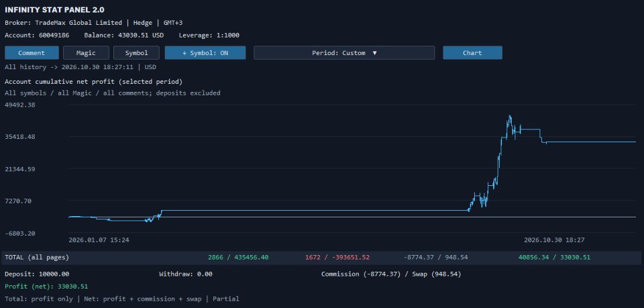Click the 2026.01.07 15:24 x-axis date
Viewport: 644px width, 308px height.
tap(99, 240)
